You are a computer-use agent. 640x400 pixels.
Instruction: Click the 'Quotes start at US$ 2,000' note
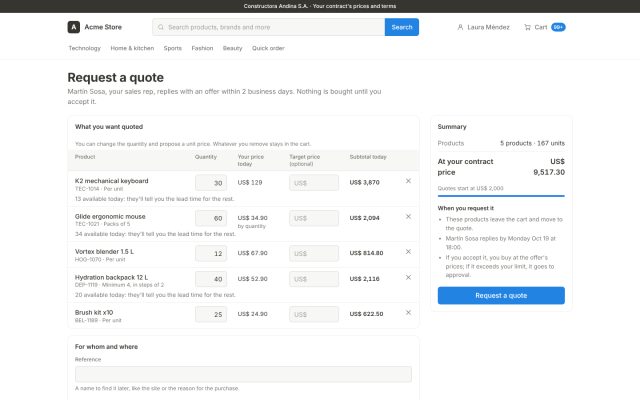coord(470,188)
